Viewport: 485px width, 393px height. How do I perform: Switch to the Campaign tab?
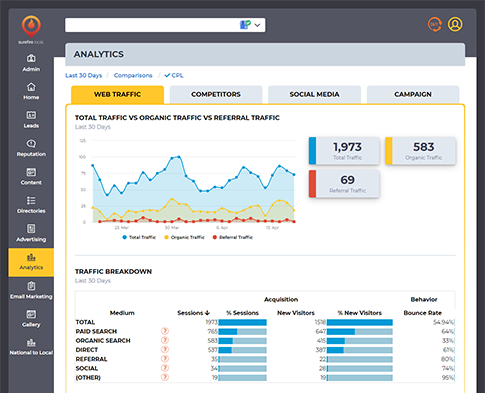pyautogui.click(x=413, y=95)
